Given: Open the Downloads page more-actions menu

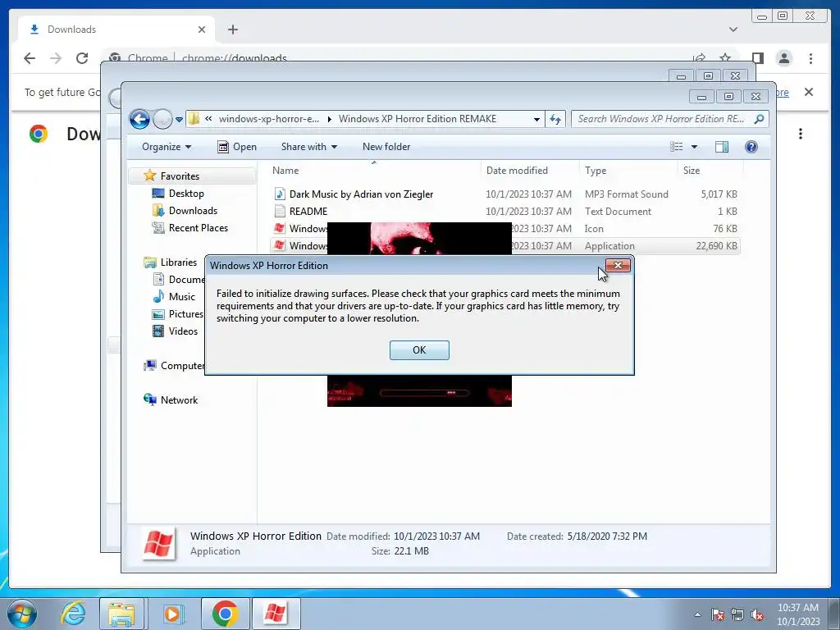Looking at the screenshot, I should click(801, 134).
